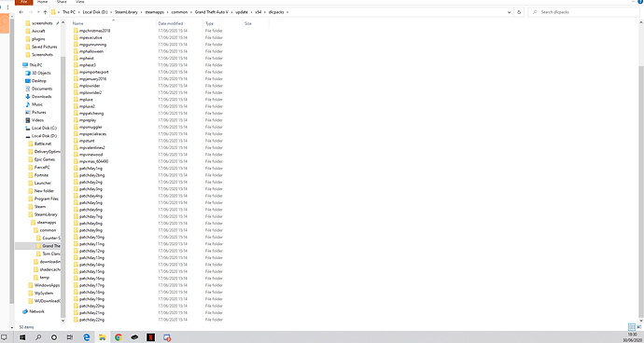Screen dimensions: 644x343
Task: Click Grand Theft Auto V in address bar
Action: [211, 12]
